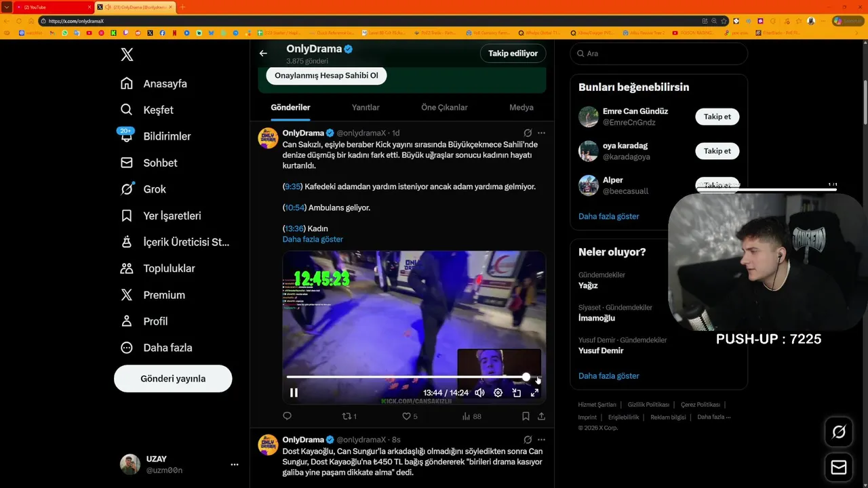Viewport: 868px width, 488px height.
Task: Show more trends under Neler oluyor
Action: tap(608, 375)
